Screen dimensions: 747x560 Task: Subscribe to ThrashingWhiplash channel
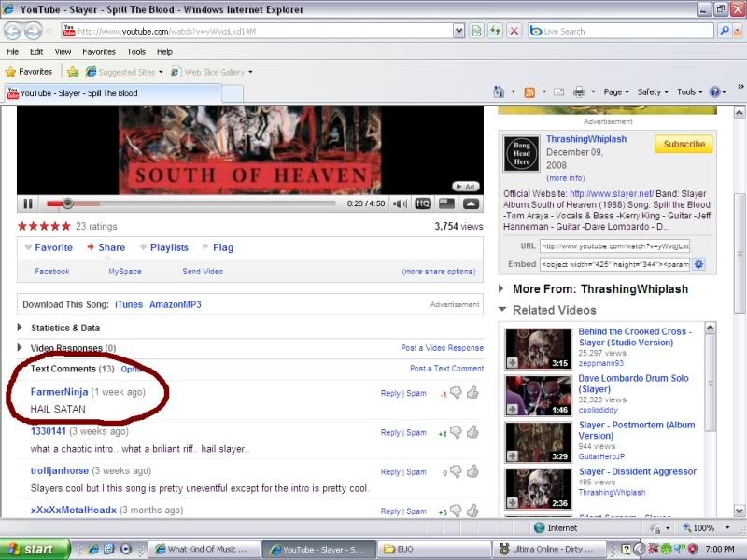tap(684, 144)
